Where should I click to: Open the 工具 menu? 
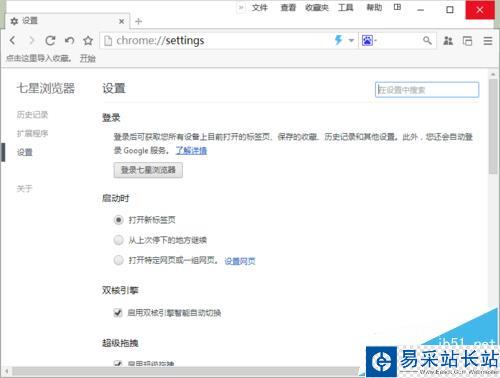(346, 7)
